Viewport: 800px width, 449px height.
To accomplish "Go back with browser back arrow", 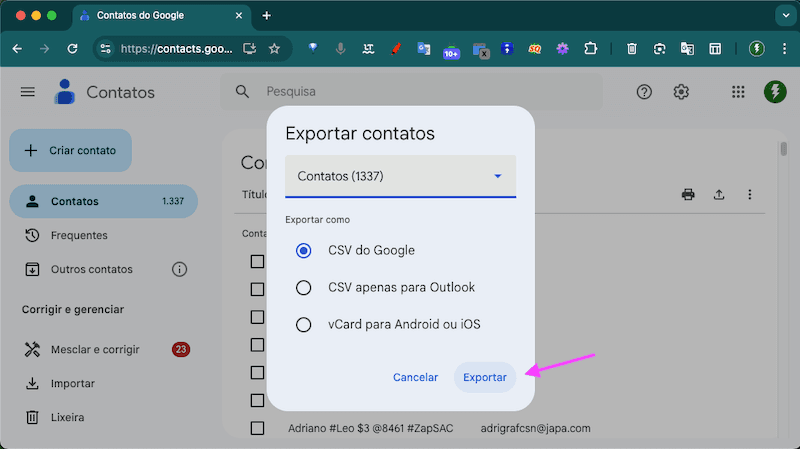I will [17, 49].
